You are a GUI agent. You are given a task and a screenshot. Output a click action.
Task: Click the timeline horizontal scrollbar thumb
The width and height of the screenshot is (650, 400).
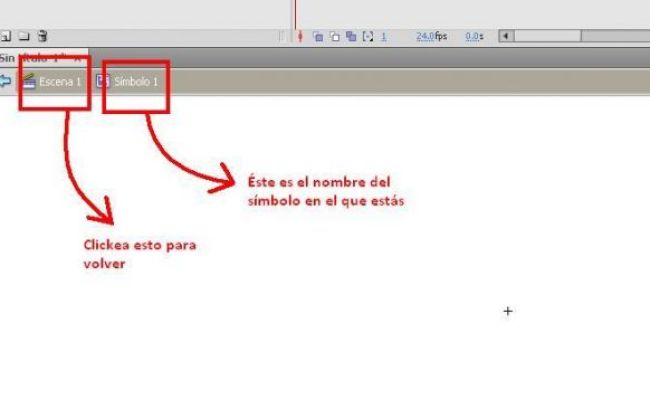548,36
